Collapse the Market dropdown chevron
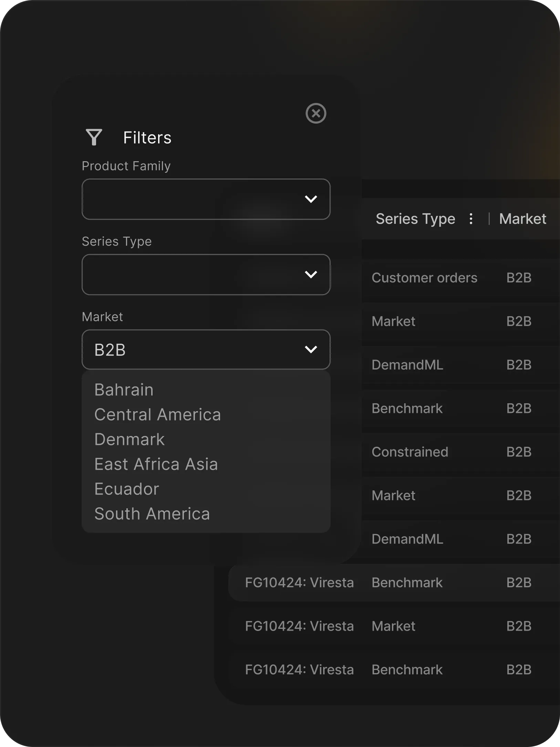 point(311,350)
